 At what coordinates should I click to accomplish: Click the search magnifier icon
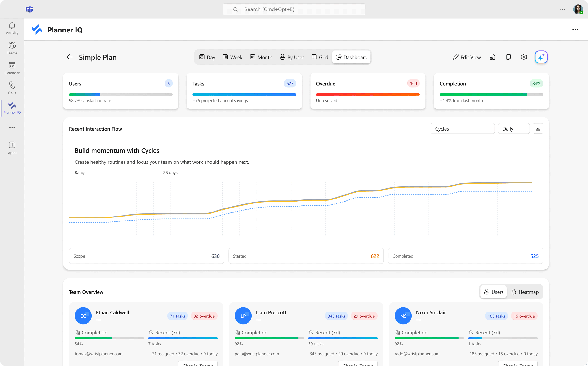[x=235, y=9]
